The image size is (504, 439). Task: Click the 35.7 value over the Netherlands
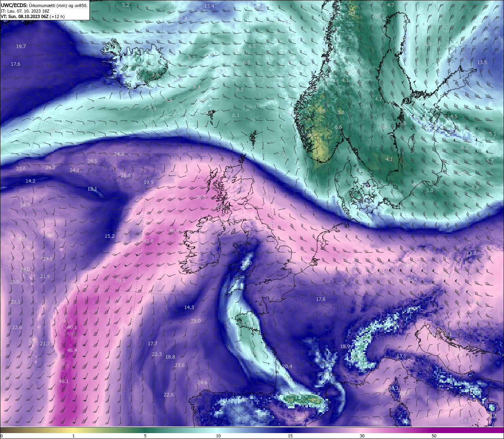click(342, 256)
